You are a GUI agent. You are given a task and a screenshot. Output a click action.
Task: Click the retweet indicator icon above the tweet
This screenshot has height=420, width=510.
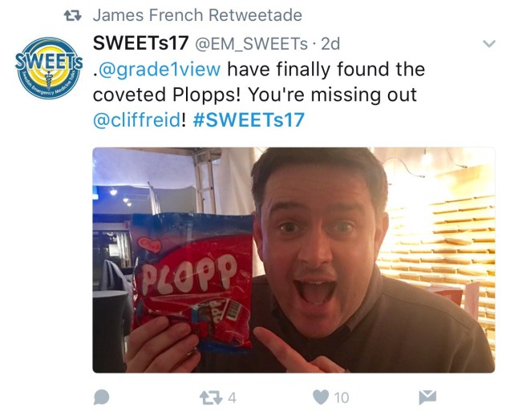pos(72,15)
